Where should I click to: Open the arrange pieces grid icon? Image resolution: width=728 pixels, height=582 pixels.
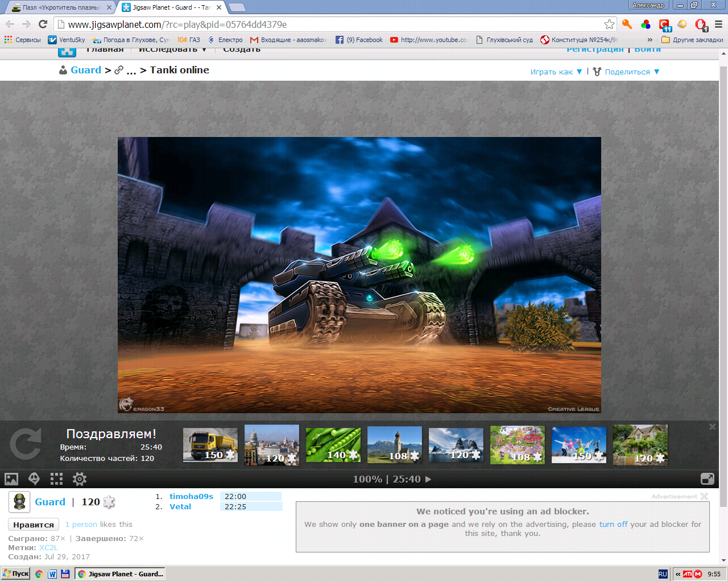point(56,479)
